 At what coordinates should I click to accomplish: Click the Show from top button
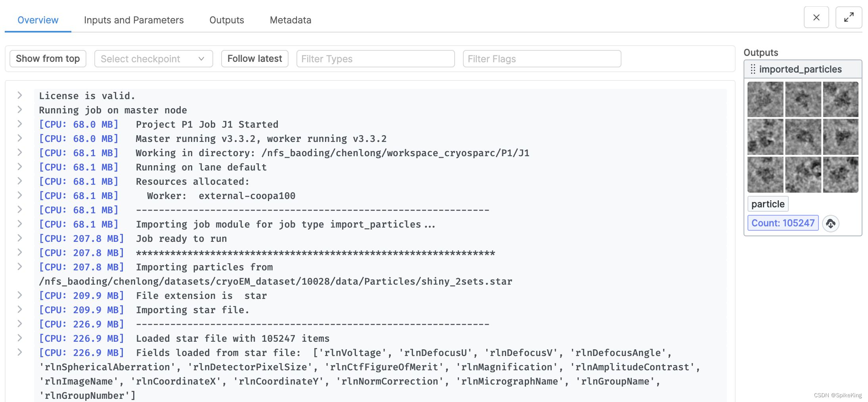pos(48,59)
